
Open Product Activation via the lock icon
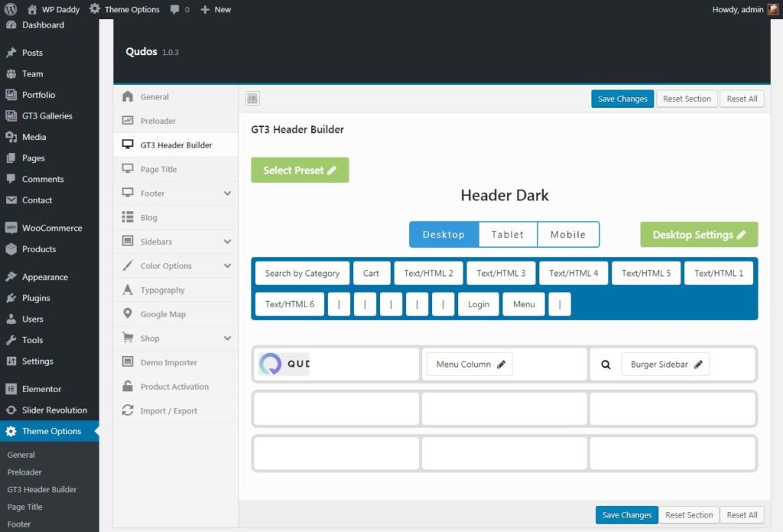127,386
